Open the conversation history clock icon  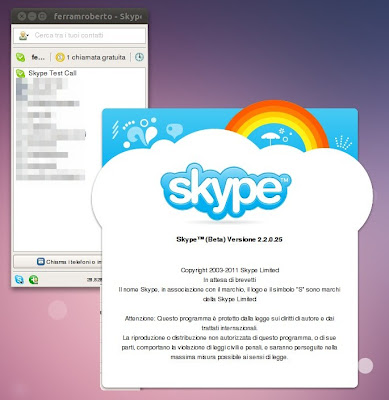tap(139, 57)
